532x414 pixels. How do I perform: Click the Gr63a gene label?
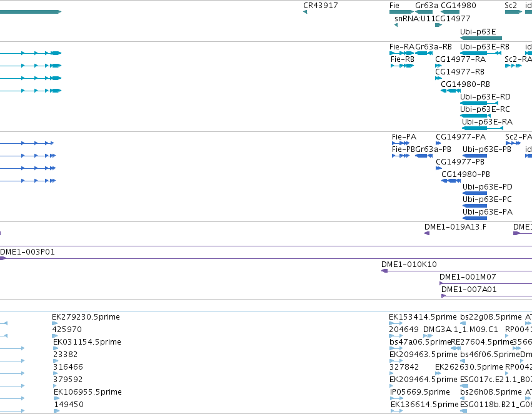coord(426,6)
